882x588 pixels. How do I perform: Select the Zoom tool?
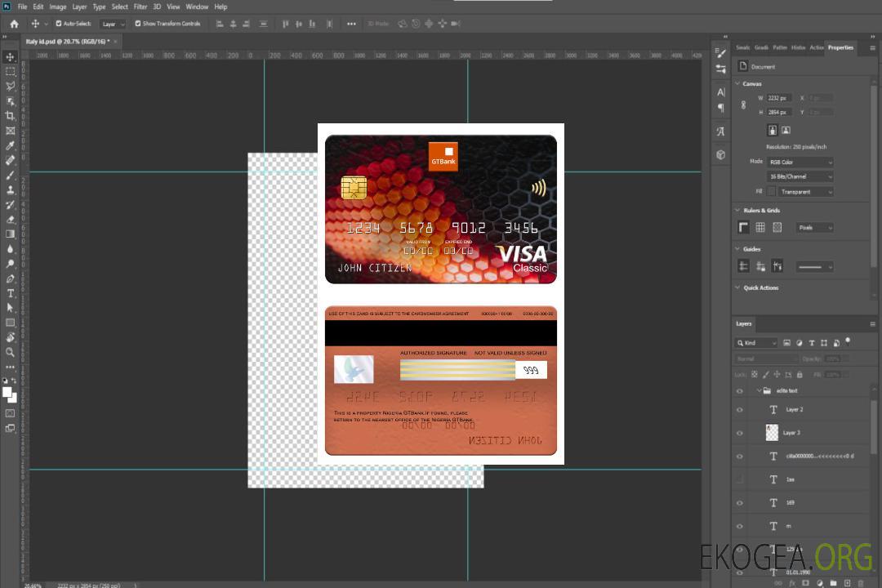click(10, 352)
